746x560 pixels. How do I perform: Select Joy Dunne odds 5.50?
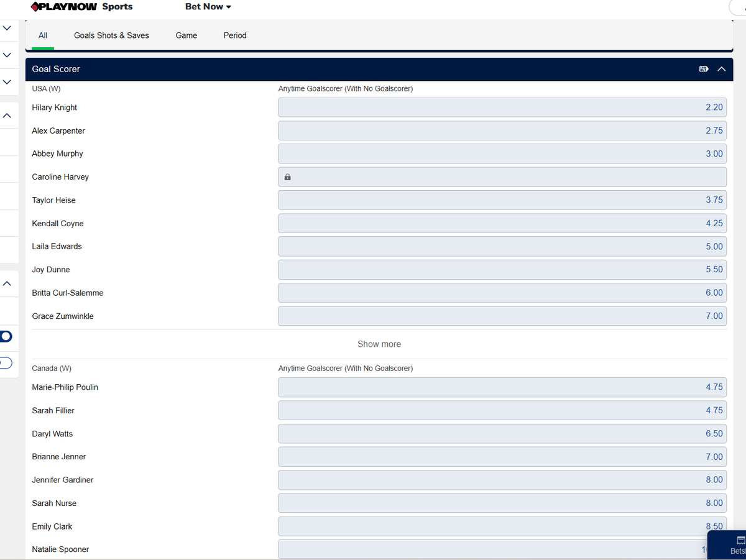coord(502,270)
